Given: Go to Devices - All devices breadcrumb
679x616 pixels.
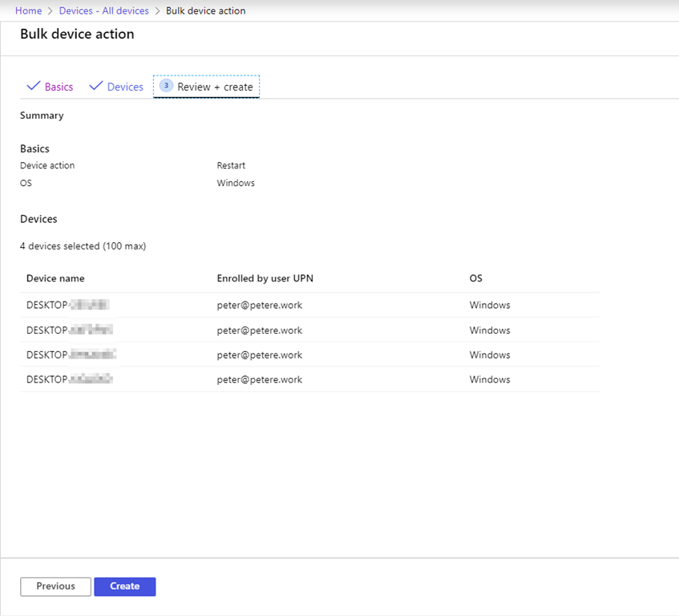Looking at the screenshot, I should tap(103, 10).
